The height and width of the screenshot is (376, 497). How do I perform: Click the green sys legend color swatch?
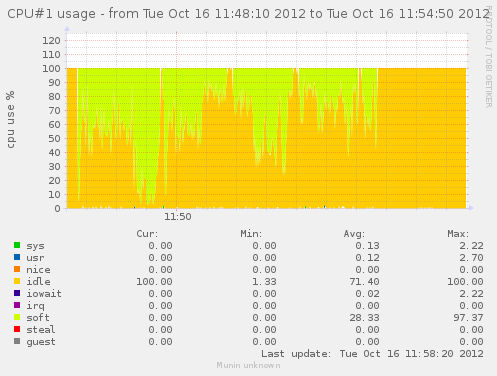click(x=17, y=245)
